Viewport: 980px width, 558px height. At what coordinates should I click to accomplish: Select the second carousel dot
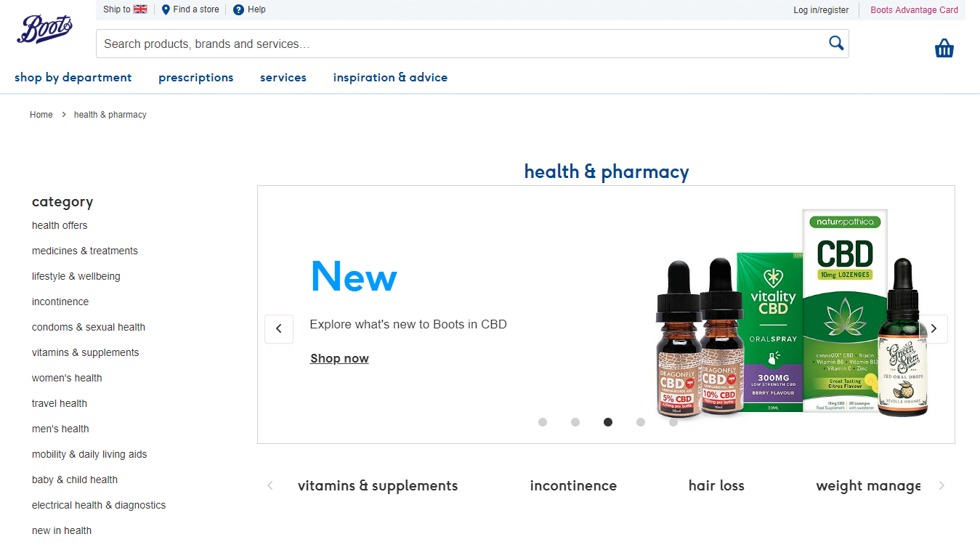pyautogui.click(x=575, y=422)
